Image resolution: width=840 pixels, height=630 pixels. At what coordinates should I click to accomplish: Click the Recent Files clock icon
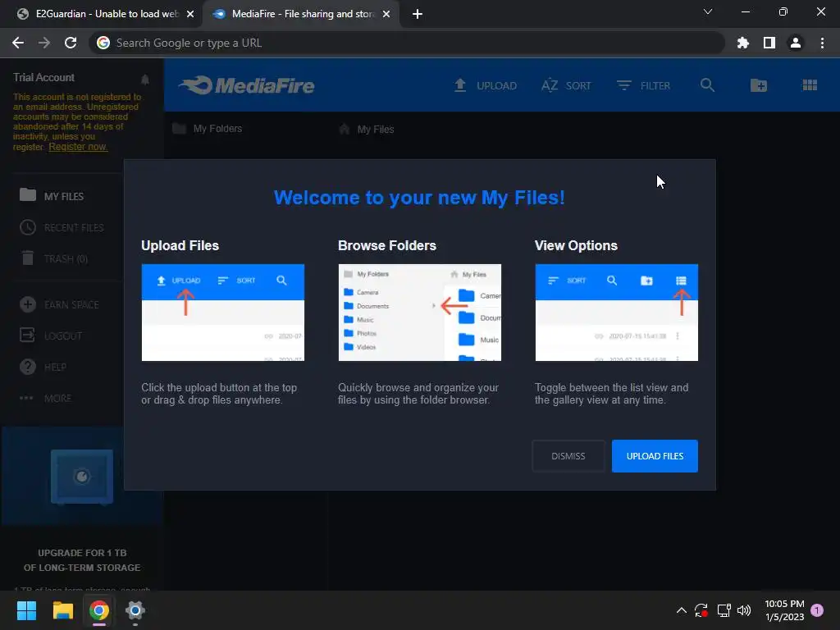(x=28, y=227)
